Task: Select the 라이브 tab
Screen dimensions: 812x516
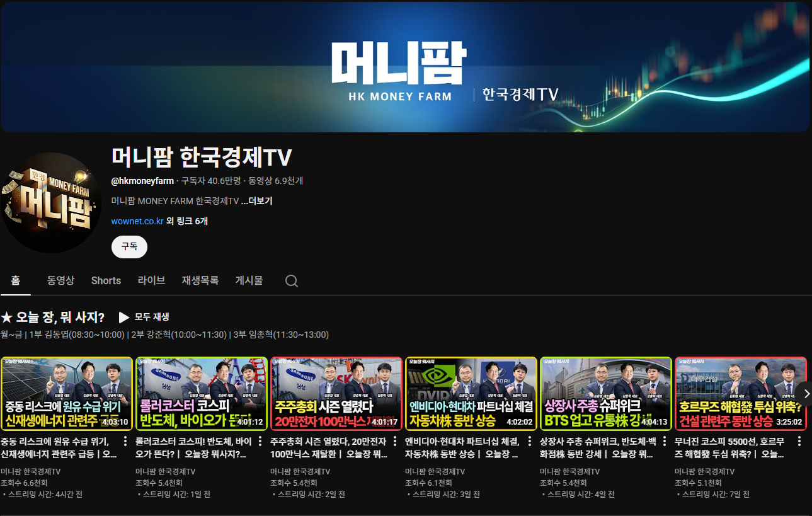Action: [x=151, y=280]
